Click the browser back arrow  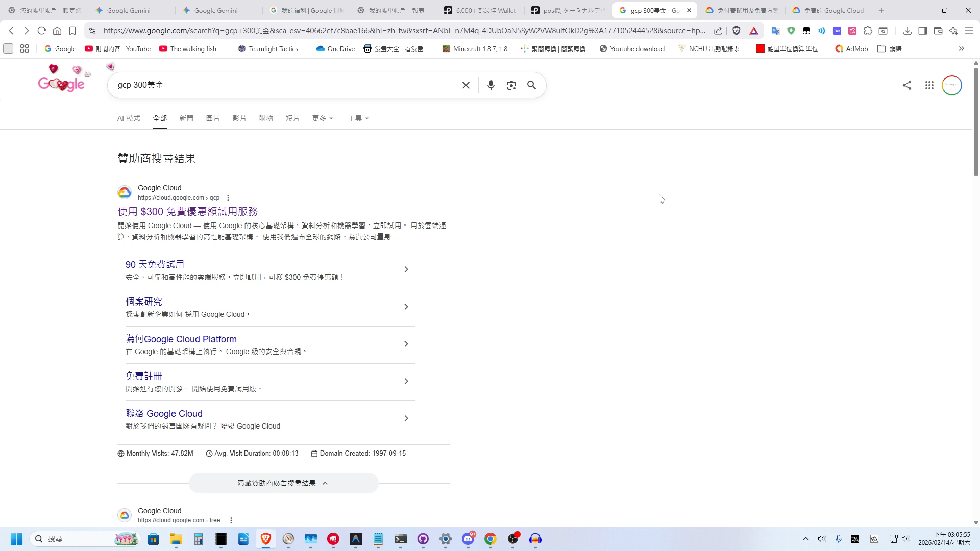coord(11,31)
